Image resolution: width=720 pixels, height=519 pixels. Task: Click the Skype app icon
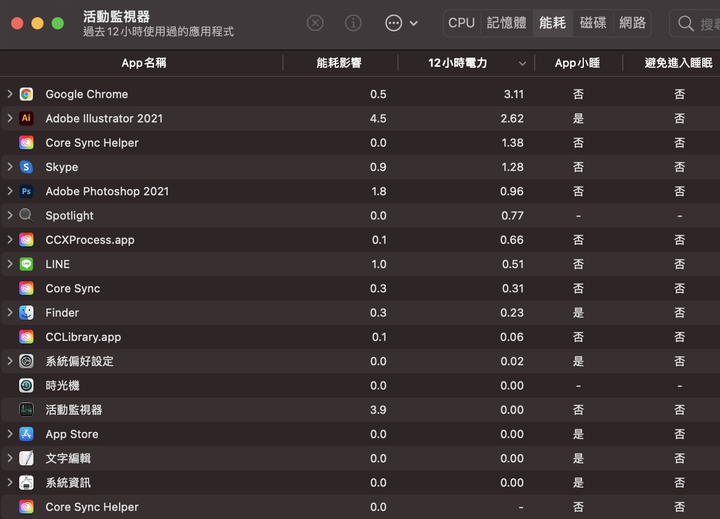coord(26,167)
